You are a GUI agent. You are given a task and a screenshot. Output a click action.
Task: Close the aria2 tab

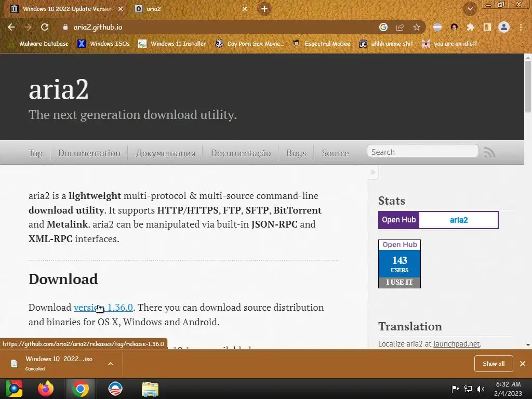click(x=245, y=9)
